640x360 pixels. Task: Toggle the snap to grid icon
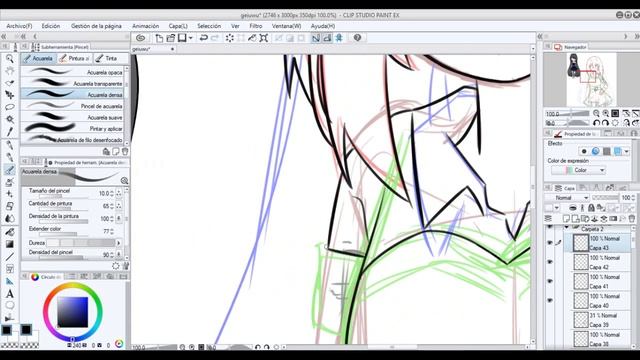click(x=339, y=38)
